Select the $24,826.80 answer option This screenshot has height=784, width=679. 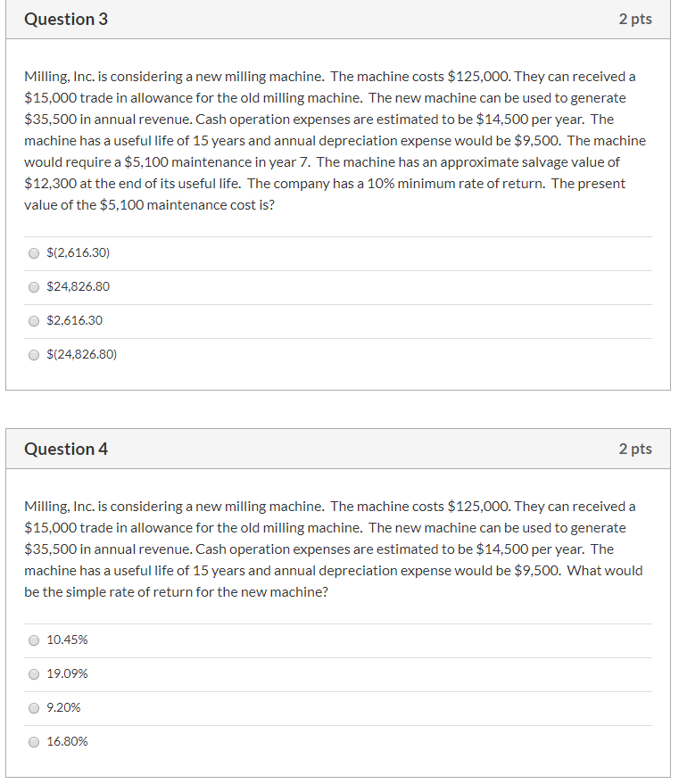pyautogui.click(x=34, y=286)
